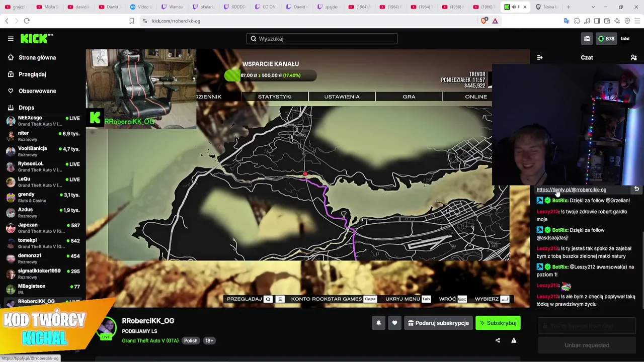
Task: Click the GRA tab in game menu
Action: [x=409, y=97]
